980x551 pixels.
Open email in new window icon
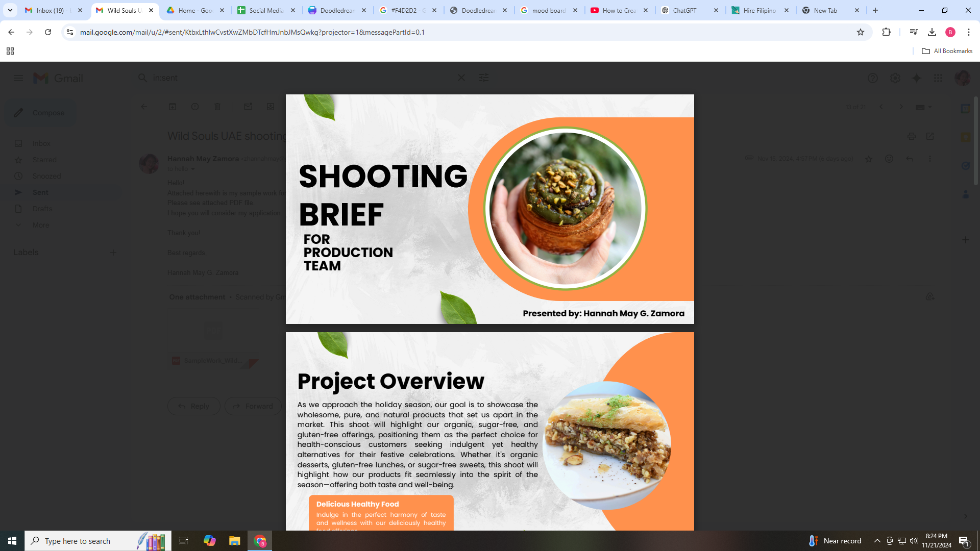click(x=930, y=136)
